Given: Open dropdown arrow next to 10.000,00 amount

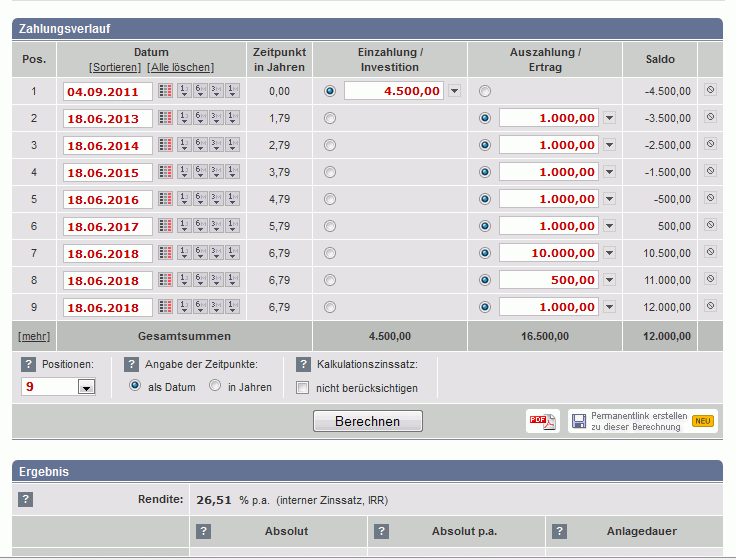Looking at the screenshot, I should (x=609, y=253).
